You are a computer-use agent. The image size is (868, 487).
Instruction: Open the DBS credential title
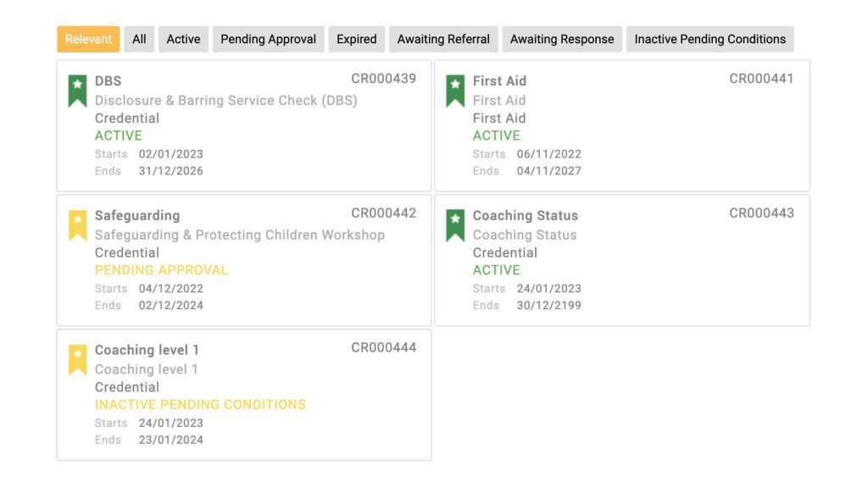(108, 80)
